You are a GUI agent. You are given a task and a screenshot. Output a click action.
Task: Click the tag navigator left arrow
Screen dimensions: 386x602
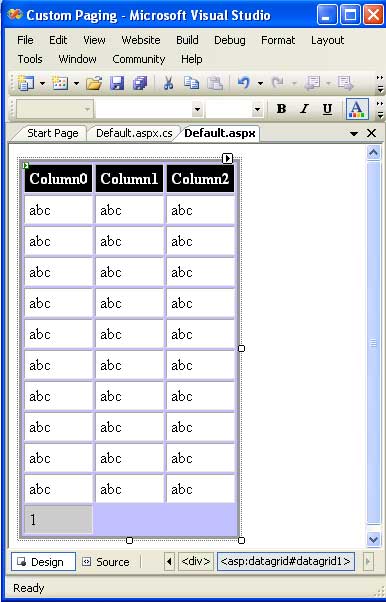point(169,562)
